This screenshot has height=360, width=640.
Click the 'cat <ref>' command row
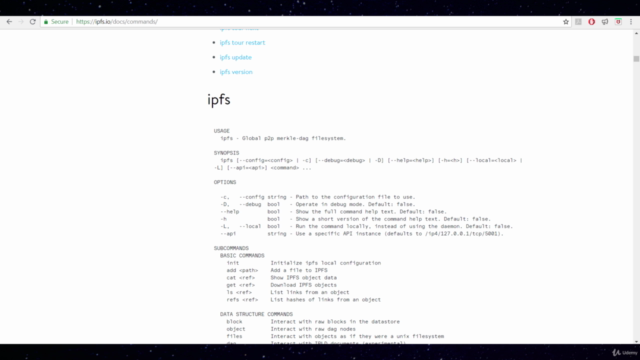tap(282, 278)
